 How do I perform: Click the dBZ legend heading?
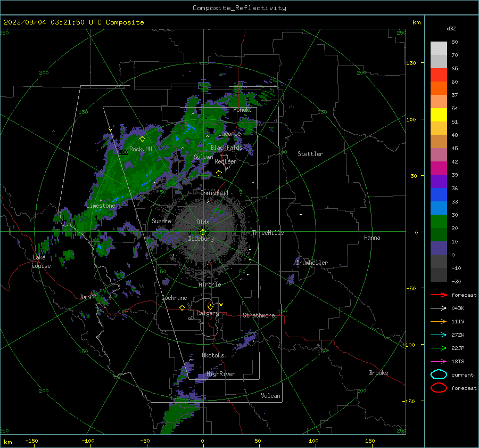click(x=451, y=28)
